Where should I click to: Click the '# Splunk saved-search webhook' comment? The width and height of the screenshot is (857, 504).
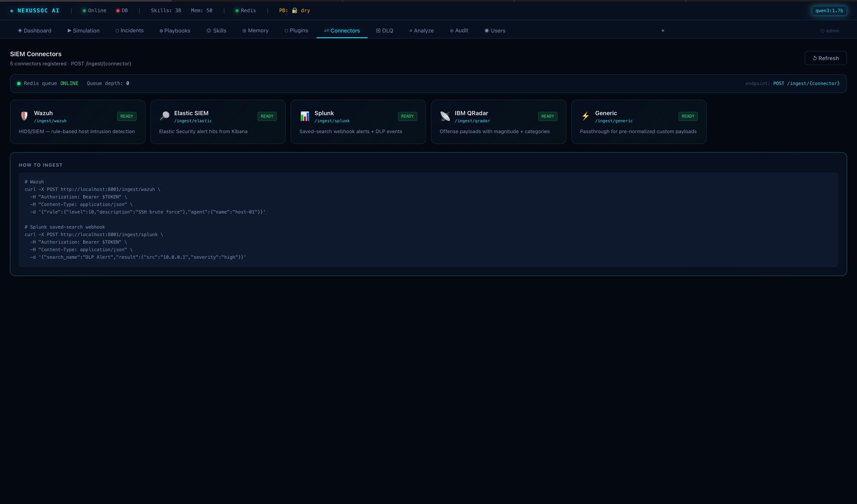[65, 227]
